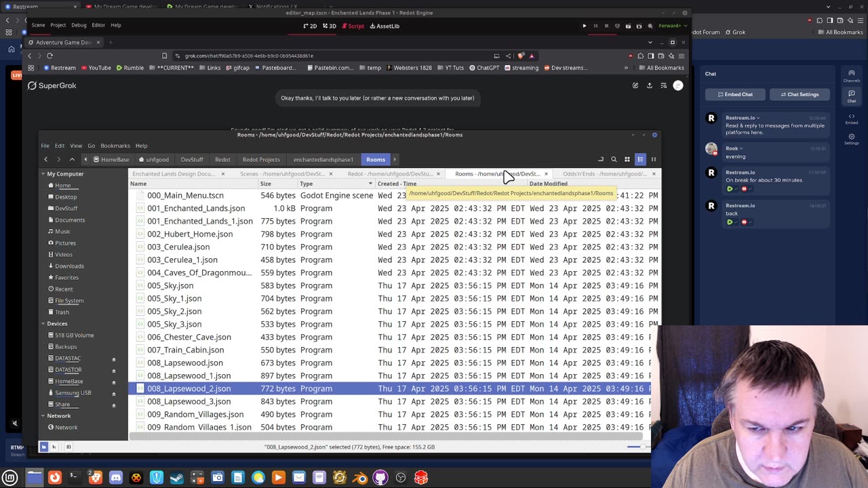The width and height of the screenshot is (868, 488).
Task: Eject the Share drive in sidebar
Action: pos(114,405)
